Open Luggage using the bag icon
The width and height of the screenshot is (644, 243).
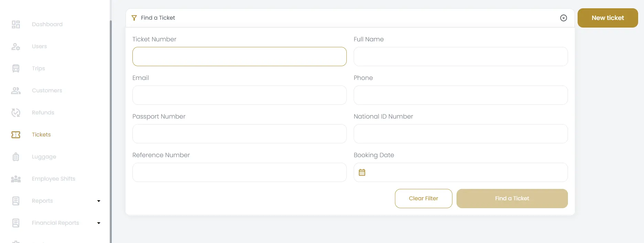(15, 156)
